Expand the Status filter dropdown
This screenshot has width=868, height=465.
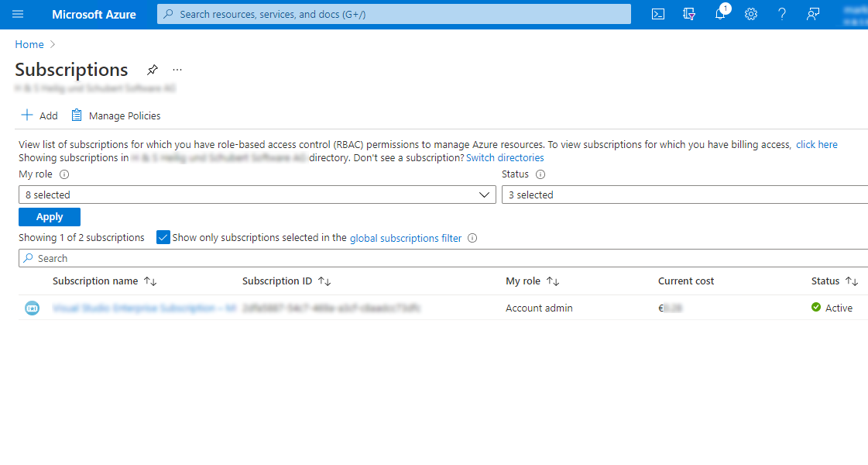[x=684, y=195]
